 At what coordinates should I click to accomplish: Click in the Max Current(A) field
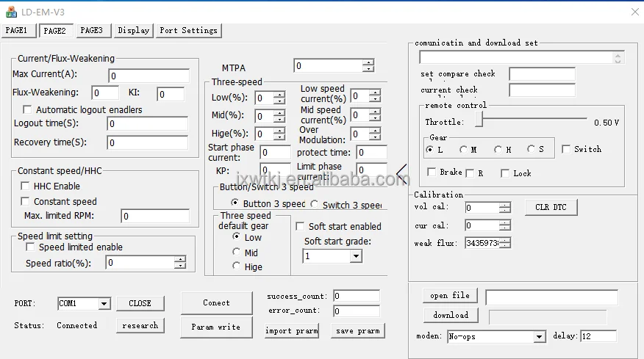pyautogui.click(x=149, y=76)
